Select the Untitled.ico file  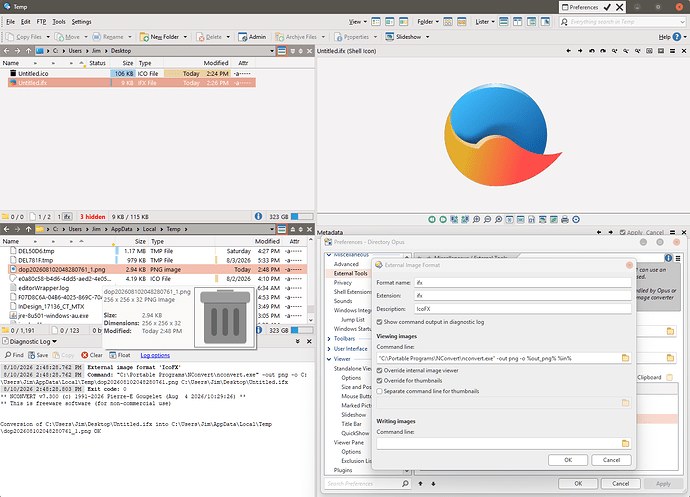click(33, 74)
